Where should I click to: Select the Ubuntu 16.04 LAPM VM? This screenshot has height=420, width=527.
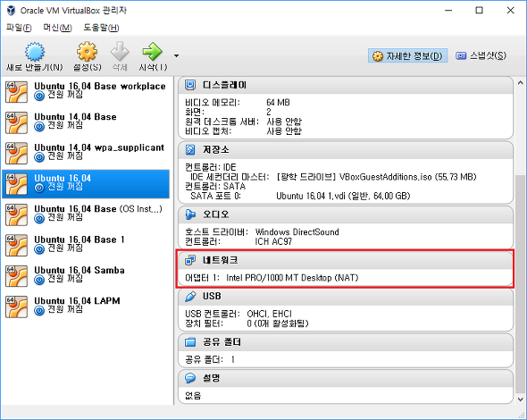(86, 307)
